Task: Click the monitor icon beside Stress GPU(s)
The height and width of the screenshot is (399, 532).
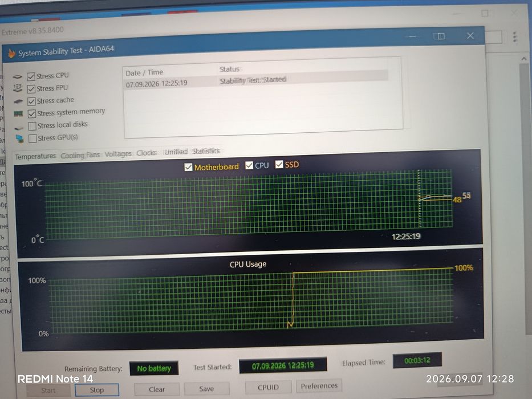Action: (20, 139)
